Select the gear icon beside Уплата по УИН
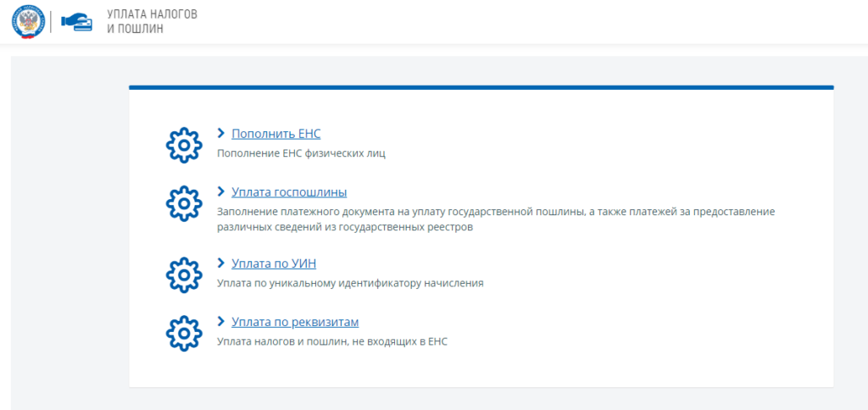Screen dimensions: 868x410 (x=182, y=274)
